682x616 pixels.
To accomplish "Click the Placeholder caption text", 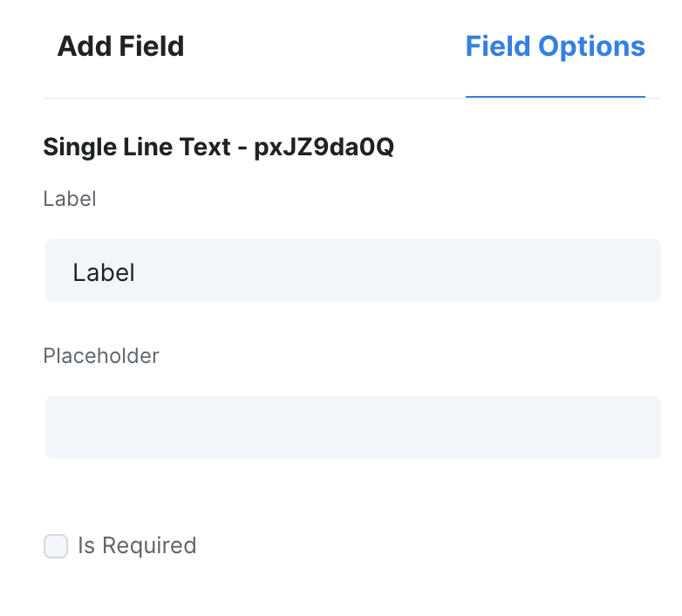I will point(101,356).
